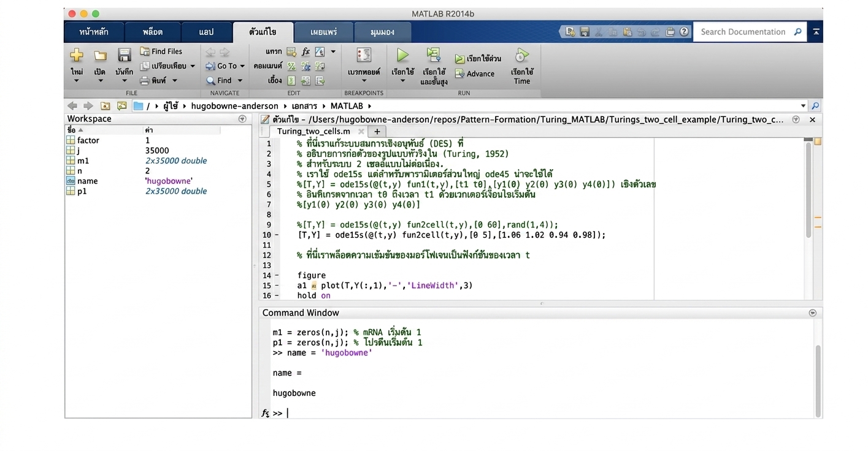
Task: Open Command Window actions menu
Action: tap(813, 313)
